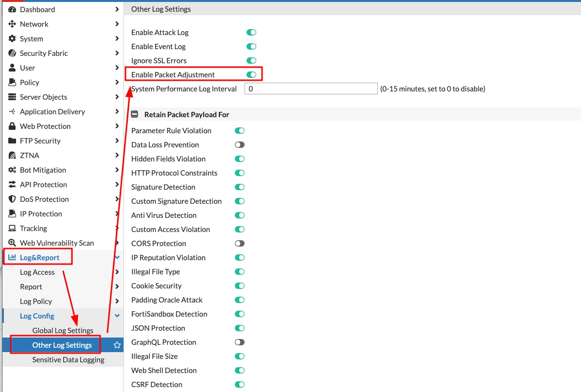The image size is (581, 392).
Task: Open ZTNA menu item
Action: click(x=63, y=155)
